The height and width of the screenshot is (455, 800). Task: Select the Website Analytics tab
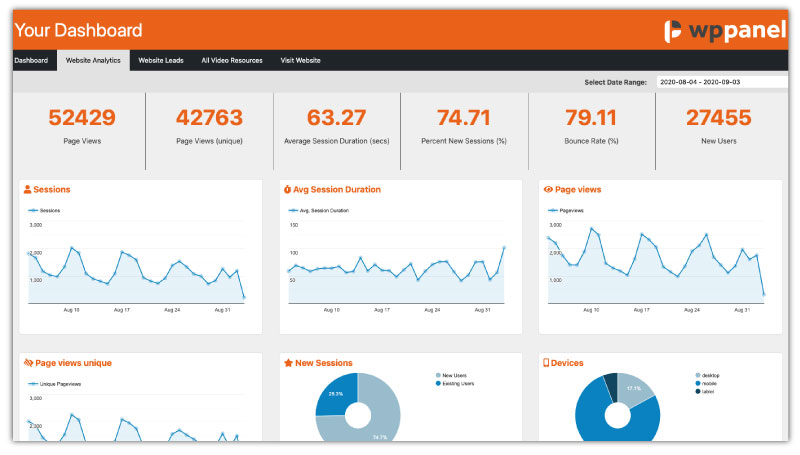tap(93, 61)
